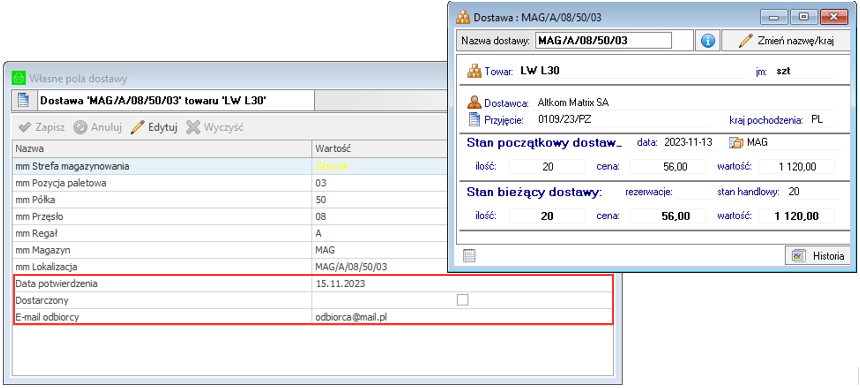Click the Towar boxes icon
The height and width of the screenshot is (388, 860).
point(473,71)
